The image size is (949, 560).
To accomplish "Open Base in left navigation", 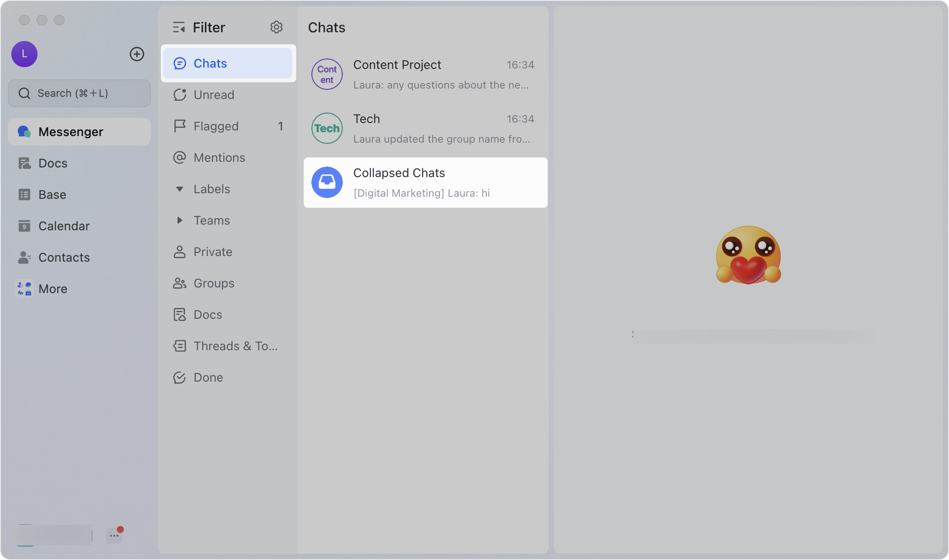I will pyautogui.click(x=79, y=195).
